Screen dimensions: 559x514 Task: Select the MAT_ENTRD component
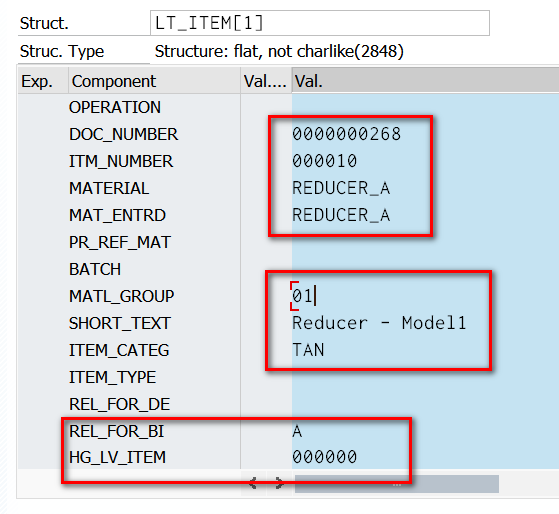coord(117,215)
